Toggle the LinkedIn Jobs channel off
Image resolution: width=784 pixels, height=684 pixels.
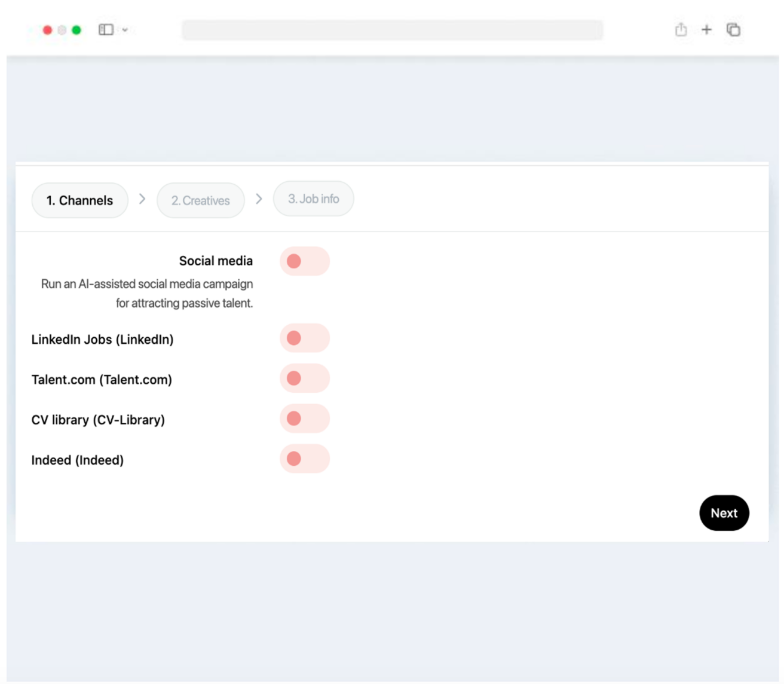(305, 338)
